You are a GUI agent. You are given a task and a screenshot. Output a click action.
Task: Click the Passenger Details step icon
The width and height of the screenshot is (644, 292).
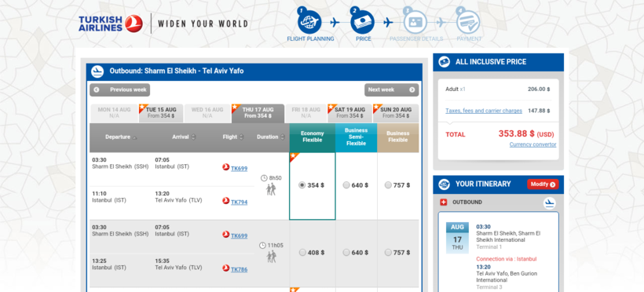click(415, 22)
